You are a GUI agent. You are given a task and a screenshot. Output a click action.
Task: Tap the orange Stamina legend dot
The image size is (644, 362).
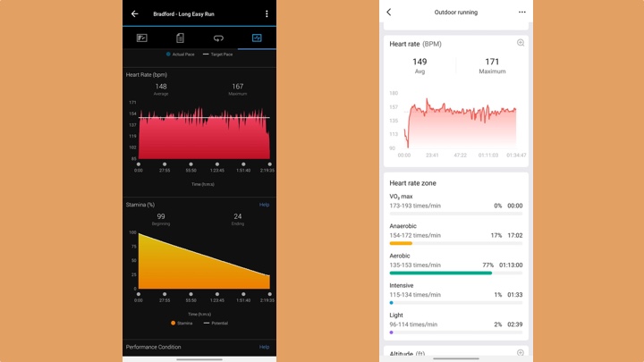coord(173,323)
